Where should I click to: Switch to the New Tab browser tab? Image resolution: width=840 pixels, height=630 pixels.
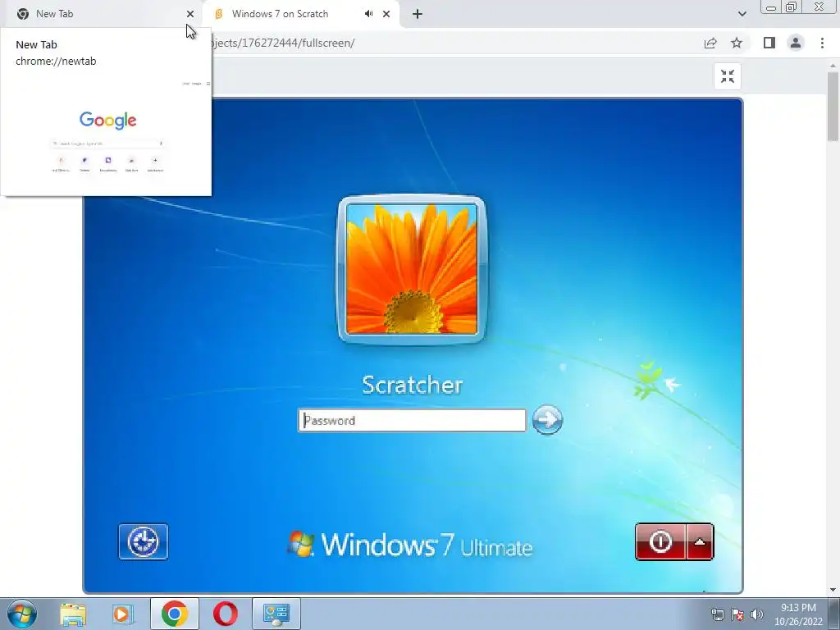click(x=102, y=14)
